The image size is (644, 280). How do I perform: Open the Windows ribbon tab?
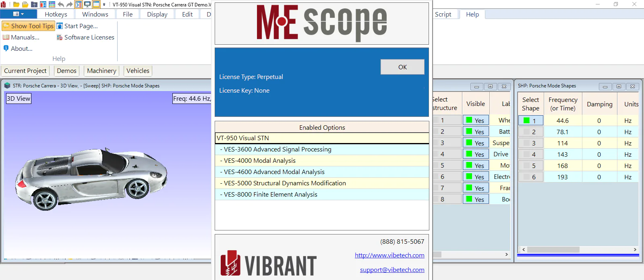[x=95, y=14]
